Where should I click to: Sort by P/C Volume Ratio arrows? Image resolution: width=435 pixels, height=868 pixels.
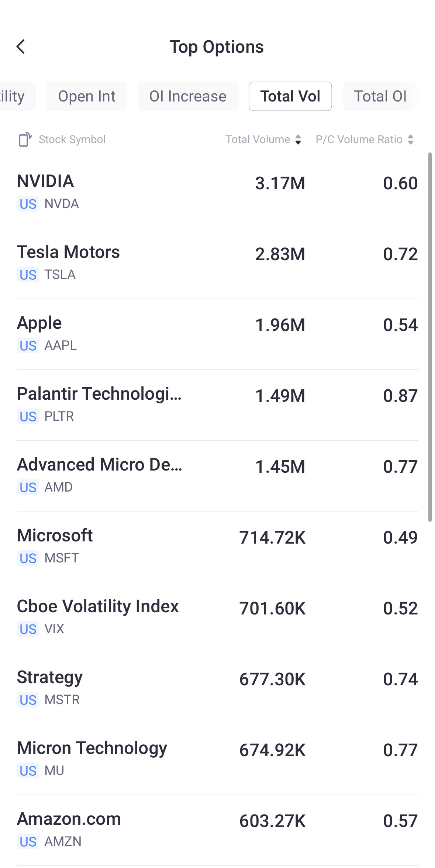(x=411, y=139)
